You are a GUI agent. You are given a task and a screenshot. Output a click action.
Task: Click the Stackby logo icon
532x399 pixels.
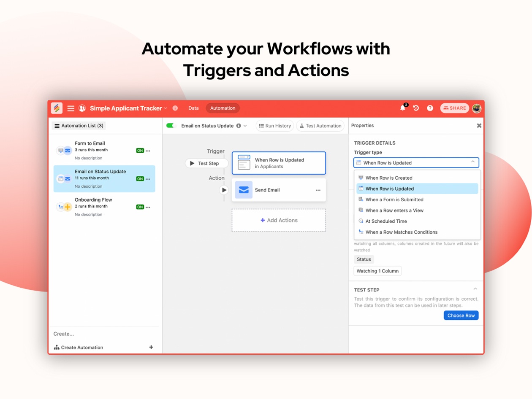click(x=57, y=108)
